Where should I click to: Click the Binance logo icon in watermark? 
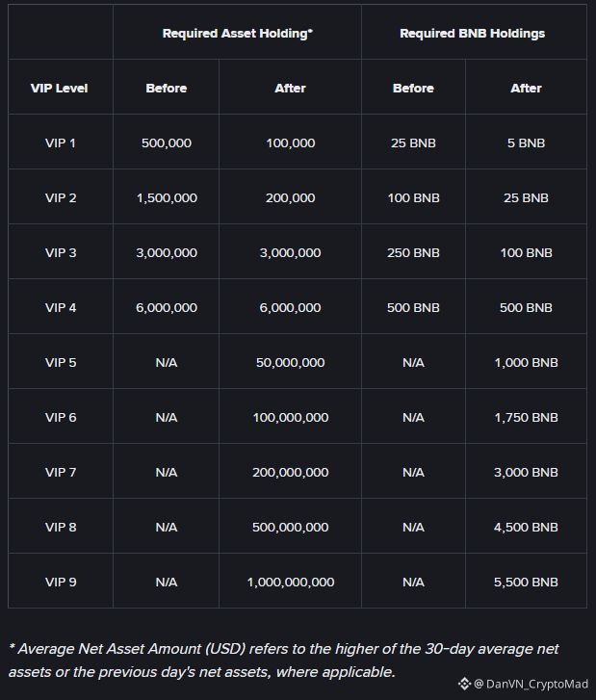click(x=464, y=684)
